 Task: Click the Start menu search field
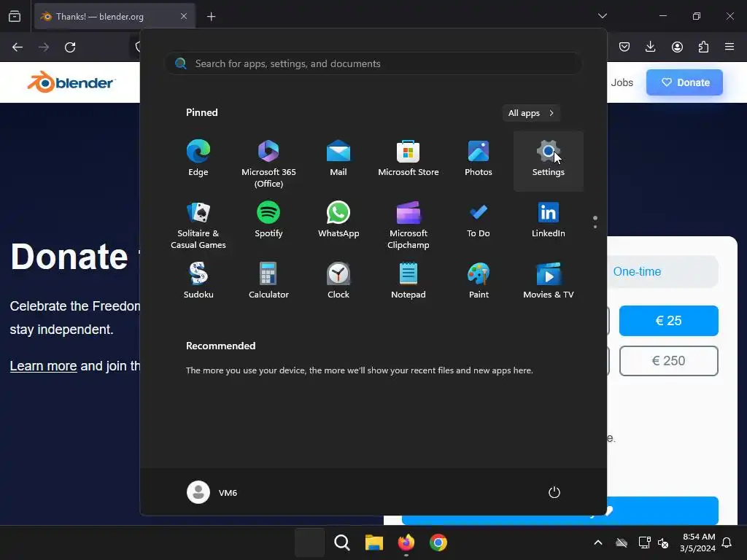tap(373, 63)
